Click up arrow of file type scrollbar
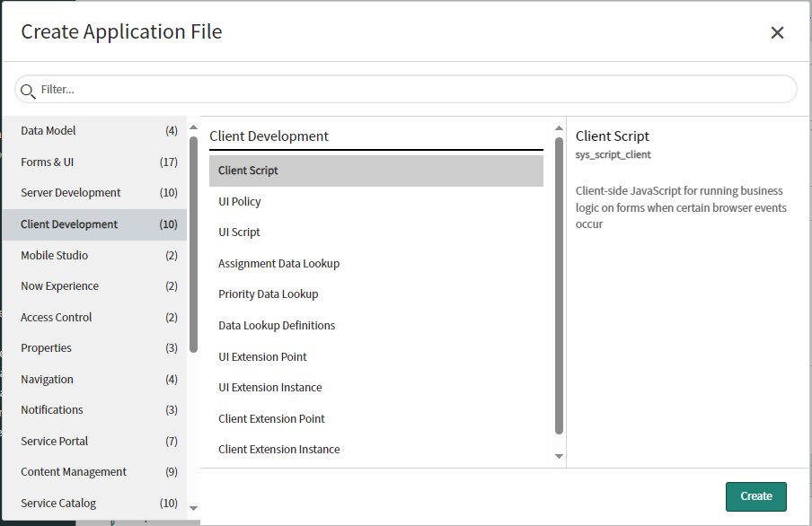The width and height of the screenshot is (812, 526). [x=559, y=127]
